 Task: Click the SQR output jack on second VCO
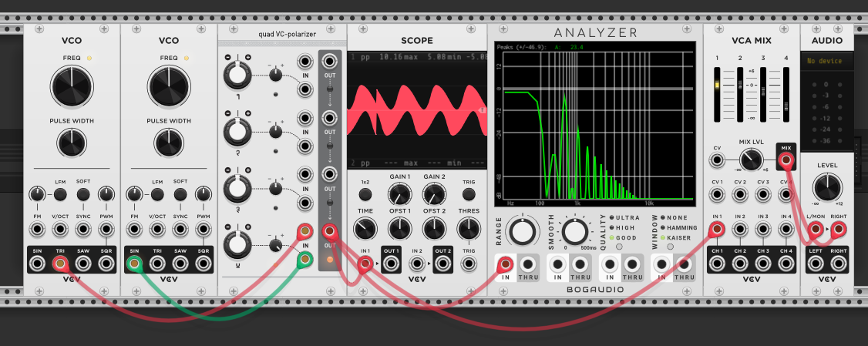click(204, 264)
